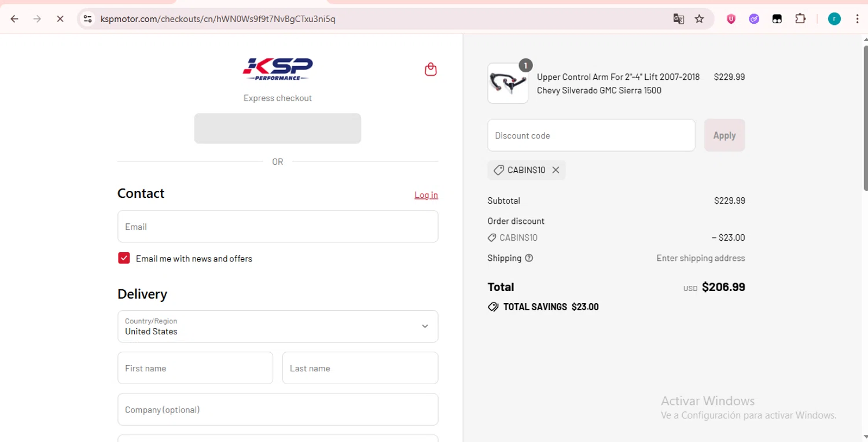Click the translate page icon
868x442 pixels.
(x=679, y=19)
